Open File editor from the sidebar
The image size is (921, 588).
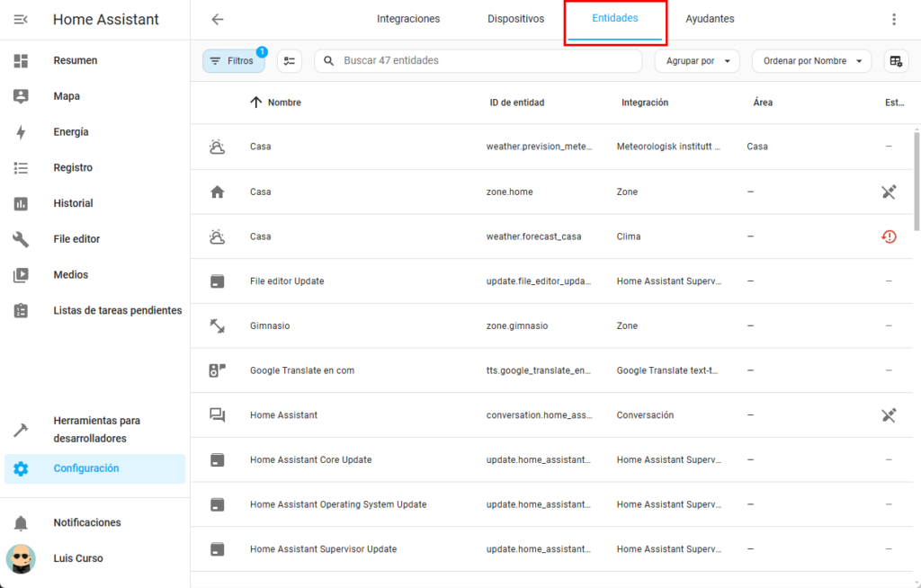(x=76, y=239)
